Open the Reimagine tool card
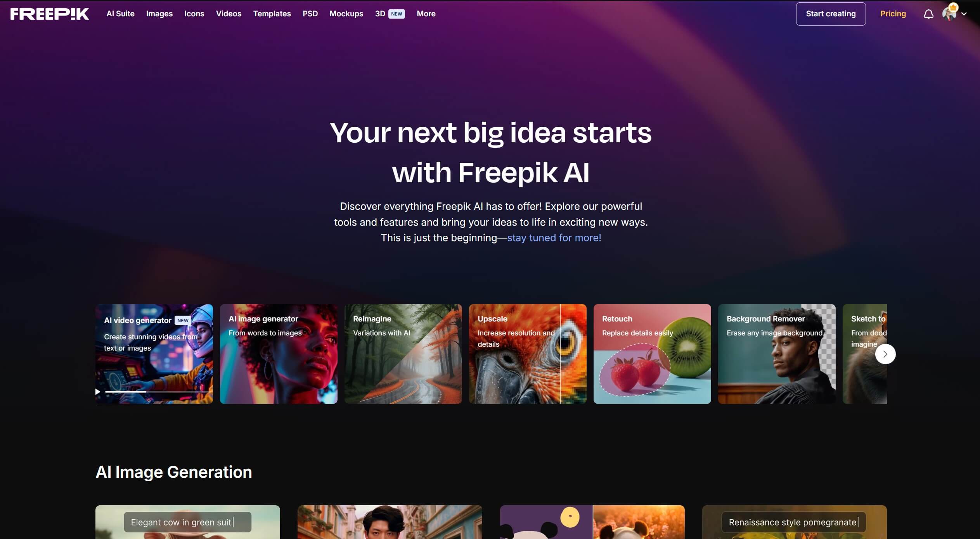Viewport: 980px width, 539px height. tap(403, 354)
